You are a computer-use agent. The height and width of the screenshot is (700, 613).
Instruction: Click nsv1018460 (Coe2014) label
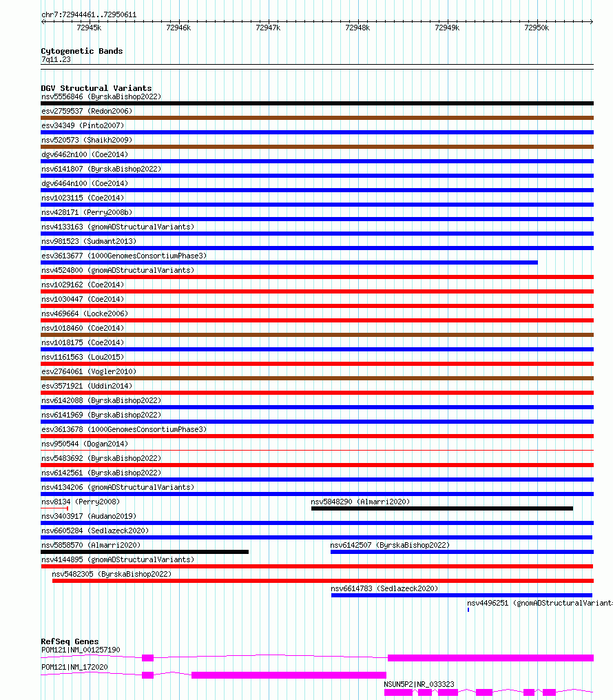pos(83,328)
